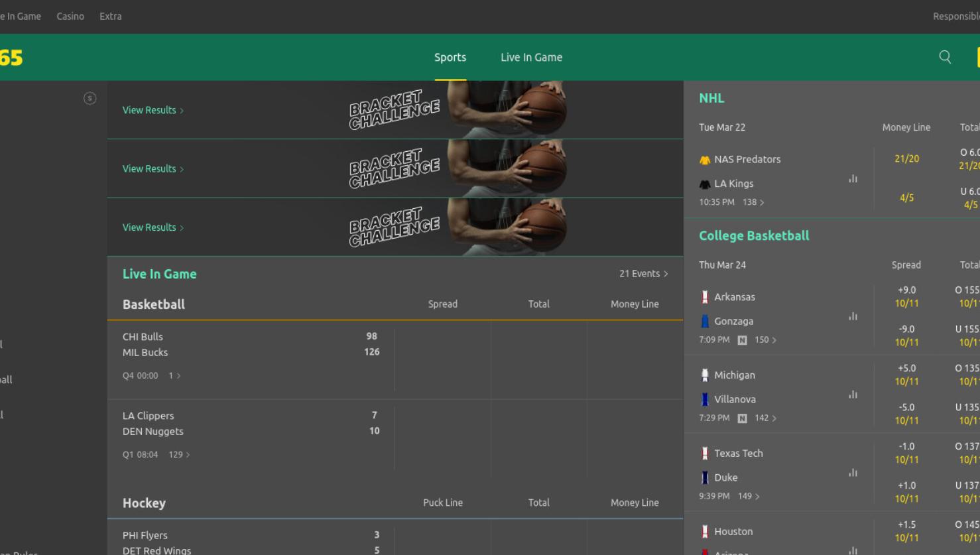This screenshot has height=555, width=980.
Task: Open the NAS Predators team name
Action: pos(747,160)
